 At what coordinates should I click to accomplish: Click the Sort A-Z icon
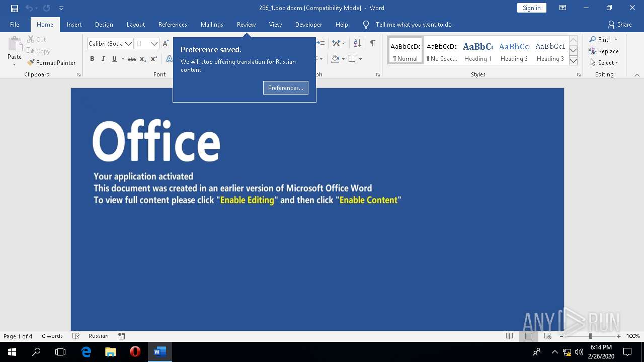point(357,43)
